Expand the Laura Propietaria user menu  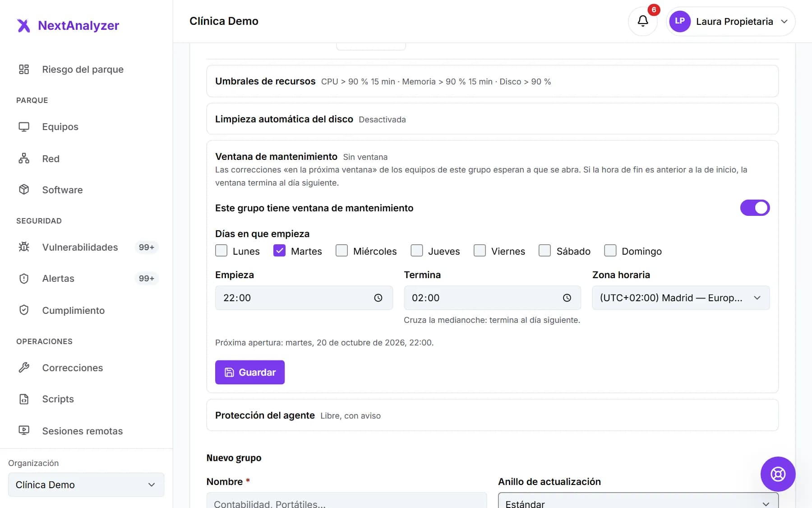coord(730,21)
